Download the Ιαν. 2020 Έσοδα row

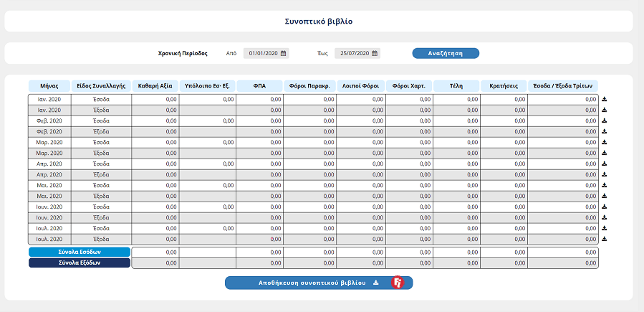[604, 100]
